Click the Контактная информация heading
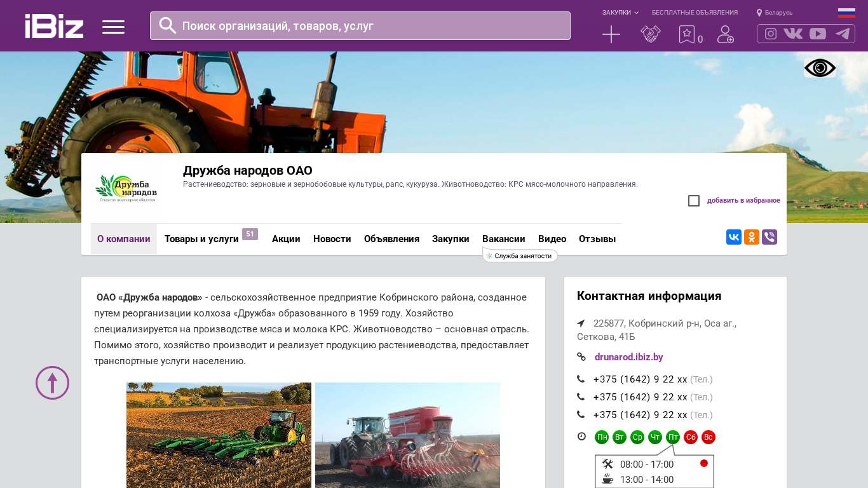Screen dimensions: 868x488 pyautogui.click(x=649, y=296)
